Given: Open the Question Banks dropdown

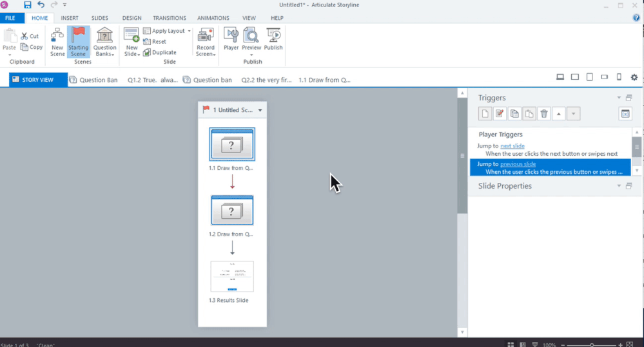Looking at the screenshot, I should point(104,42).
